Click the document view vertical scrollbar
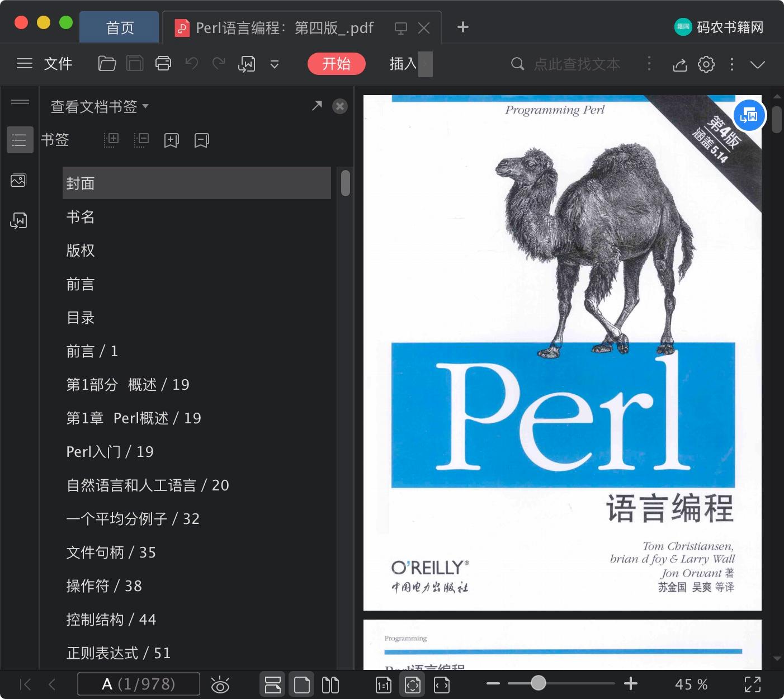The image size is (784, 699). pyautogui.click(x=777, y=119)
